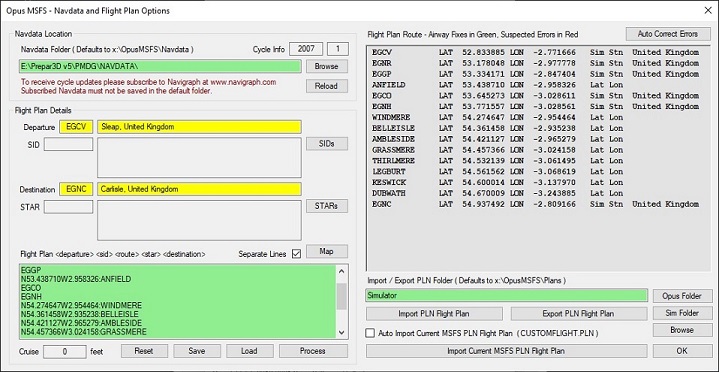Click the flight plan scrollbar up arrow
Viewport: 719px width, 372px height.
pos(342,272)
